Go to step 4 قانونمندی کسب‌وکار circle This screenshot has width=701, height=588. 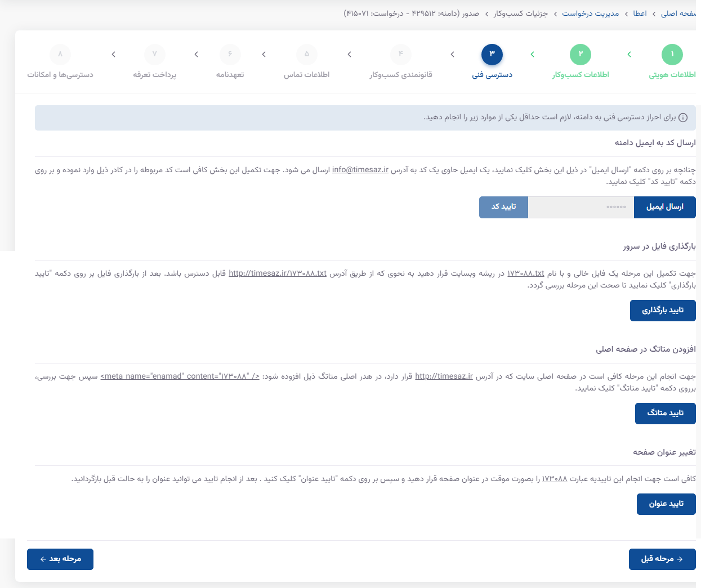401,55
